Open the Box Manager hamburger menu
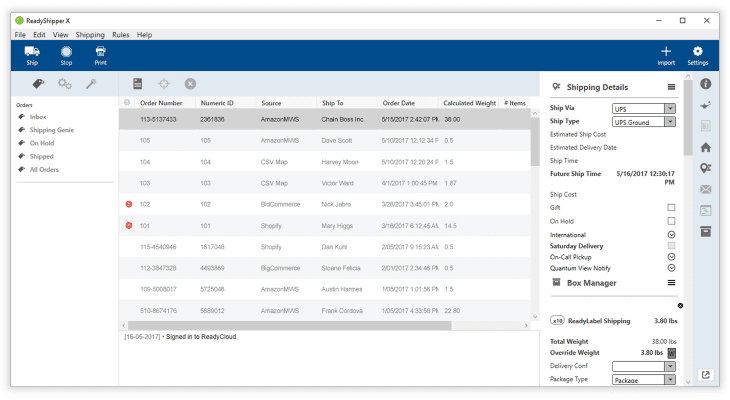The height and width of the screenshot is (400, 730). click(671, 283)
